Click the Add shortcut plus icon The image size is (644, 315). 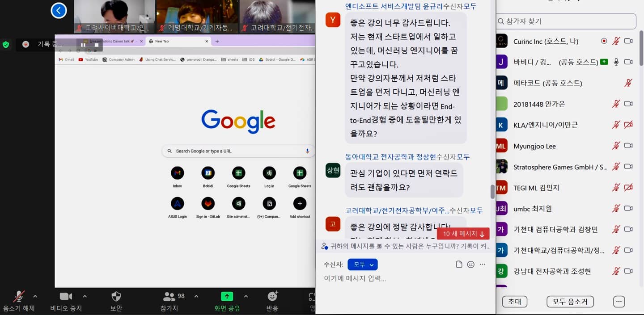pos(300,203)
